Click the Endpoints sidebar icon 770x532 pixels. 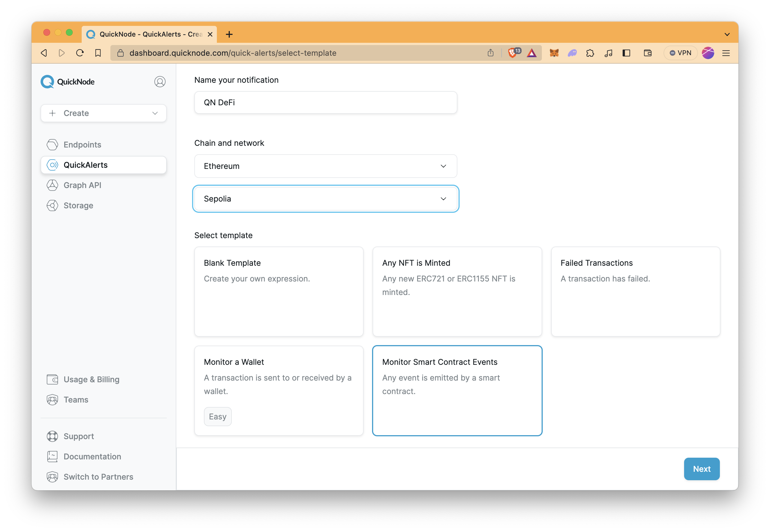point(52,145)
